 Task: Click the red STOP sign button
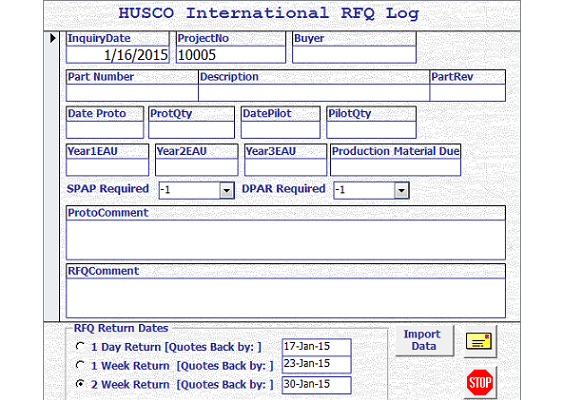point(480,383)
